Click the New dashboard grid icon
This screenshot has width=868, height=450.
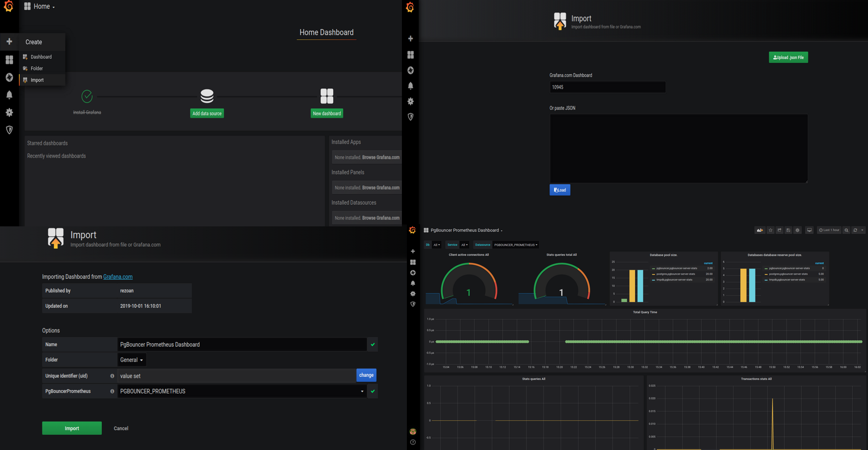coord(326,96)
